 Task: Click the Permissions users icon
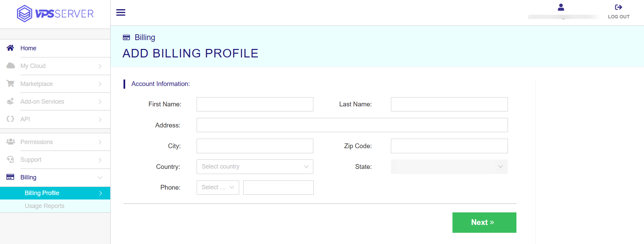point(11,142)
